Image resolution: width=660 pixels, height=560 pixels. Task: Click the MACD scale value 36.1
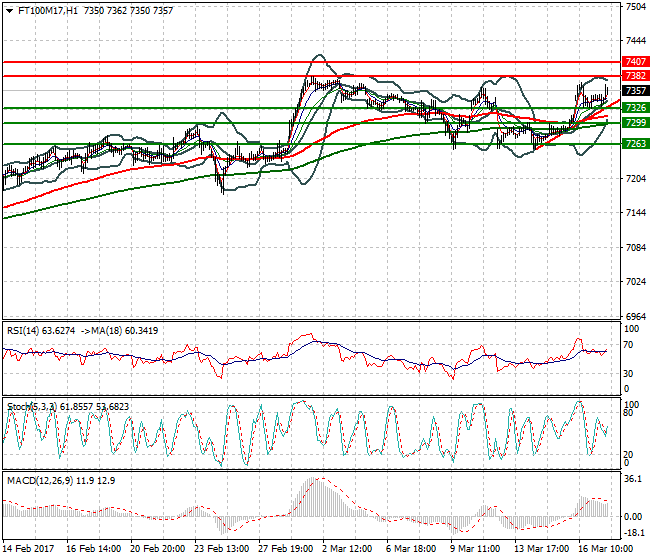pos(633,479)
